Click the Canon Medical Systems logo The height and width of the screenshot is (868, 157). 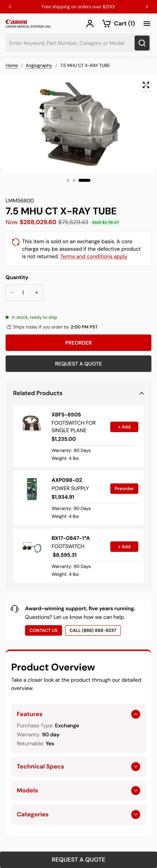pyautogui.click(x=28, y=24)
